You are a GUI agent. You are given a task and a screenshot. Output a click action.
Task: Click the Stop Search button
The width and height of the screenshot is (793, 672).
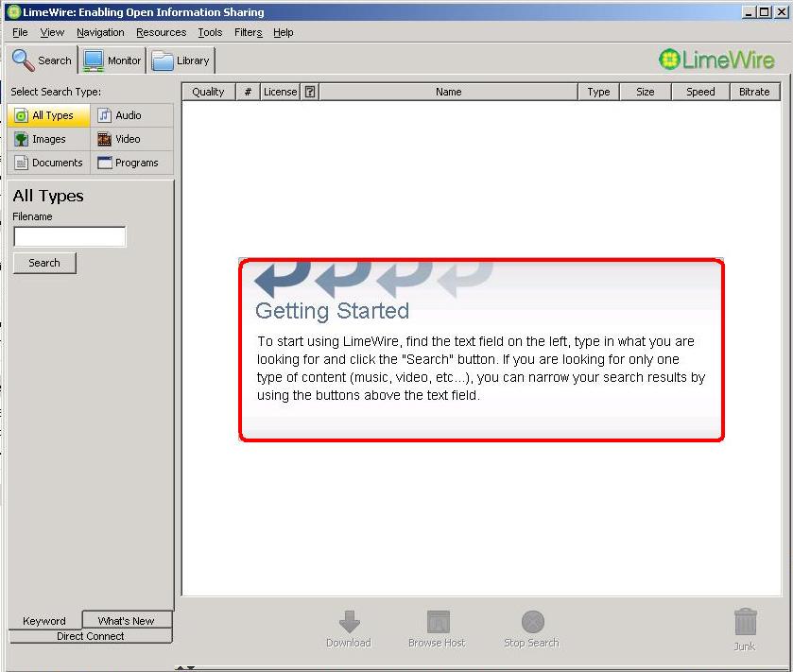tap(532, 629)
